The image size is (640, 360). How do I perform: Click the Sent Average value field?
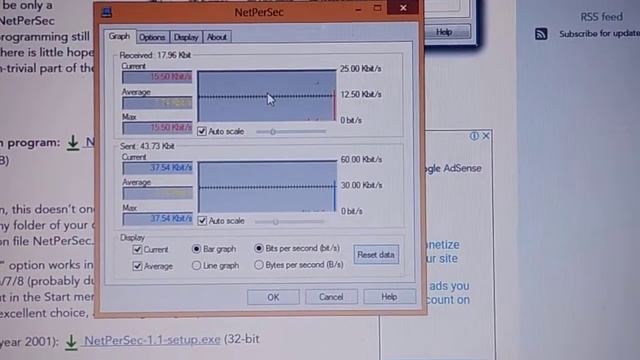158,193
